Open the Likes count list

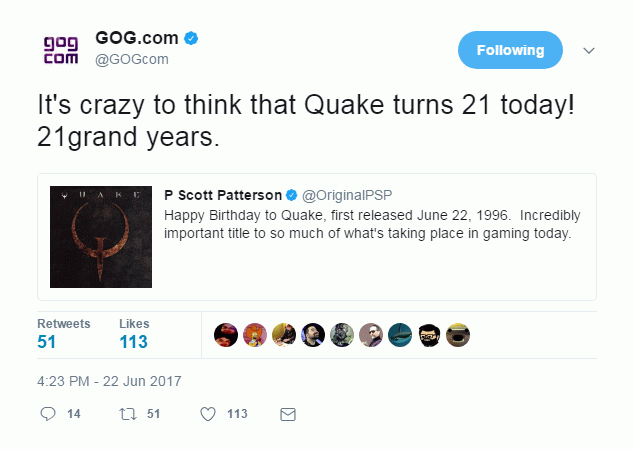pos(134,334)
